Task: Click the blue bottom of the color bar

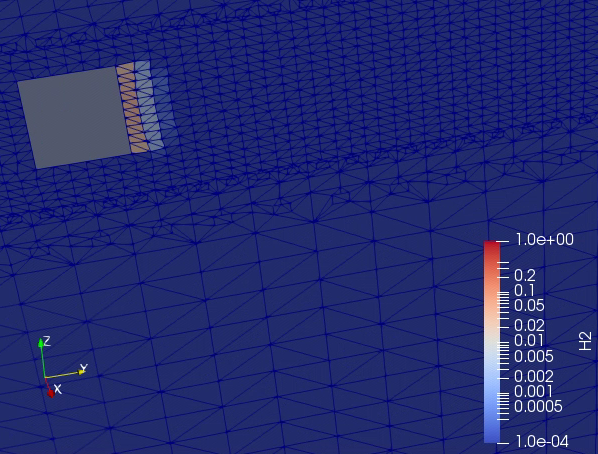Action: pos(492,436)
